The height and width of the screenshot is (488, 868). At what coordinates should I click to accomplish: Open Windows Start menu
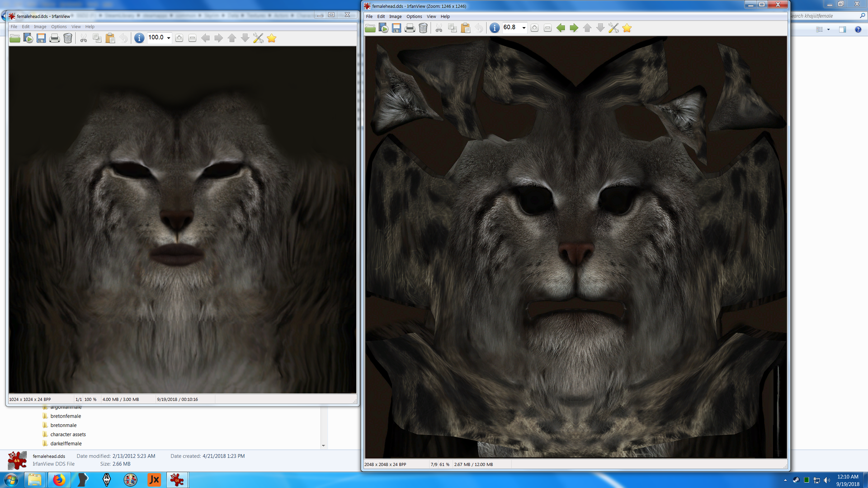coord(11,480)
